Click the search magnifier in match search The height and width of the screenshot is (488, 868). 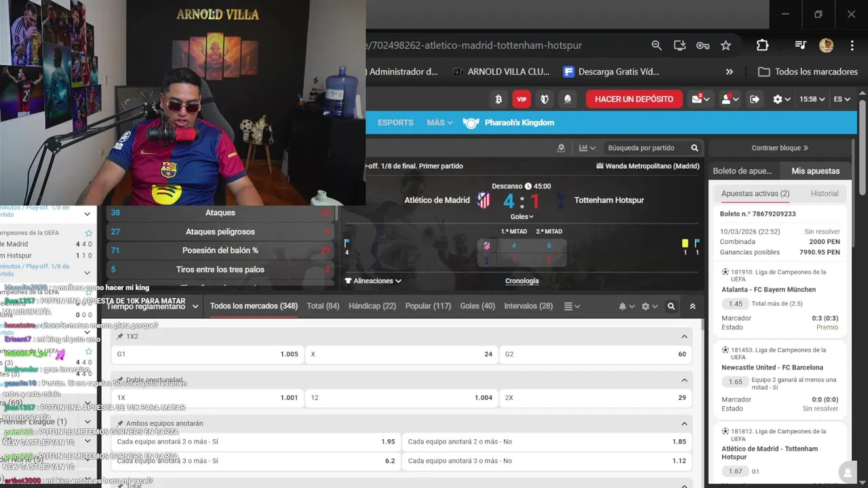[694, 148]
